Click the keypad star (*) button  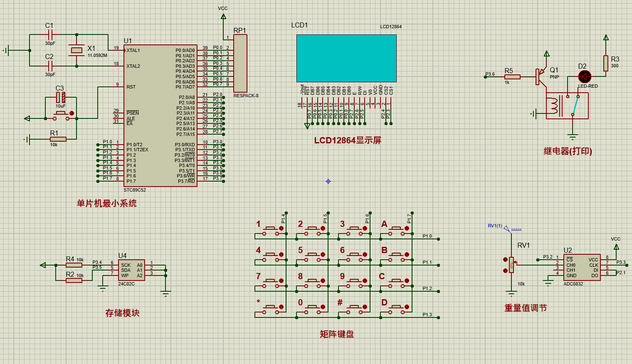[272, 309]
